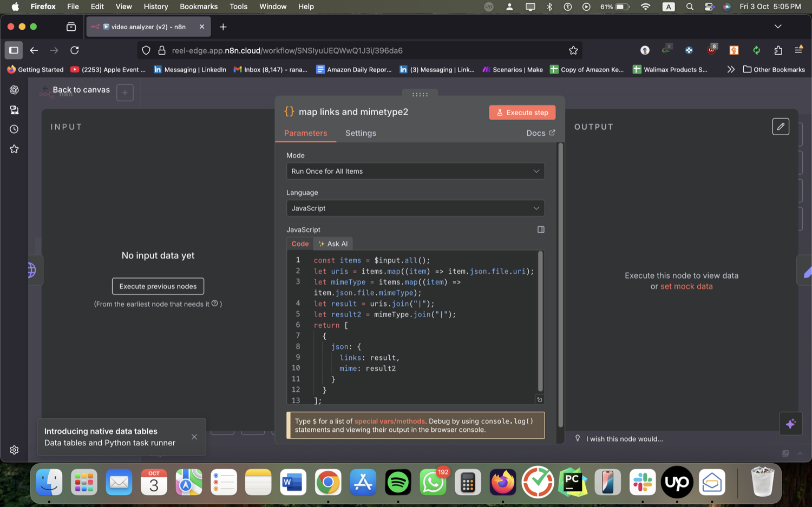The width and height of the screenshot is (812, 507).
Task: Expand the JavaScript editor to full view
Action: (540, 229)
